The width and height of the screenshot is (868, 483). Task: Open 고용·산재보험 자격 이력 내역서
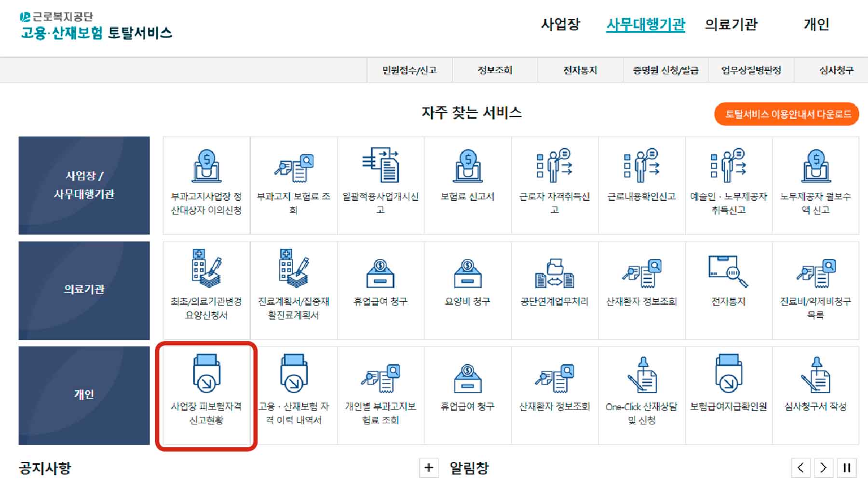tap(294, 396)
